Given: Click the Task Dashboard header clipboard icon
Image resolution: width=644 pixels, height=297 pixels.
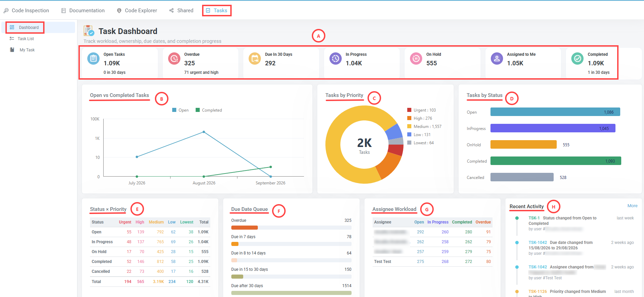Looking at the screenshot, I should pos(89,31).
